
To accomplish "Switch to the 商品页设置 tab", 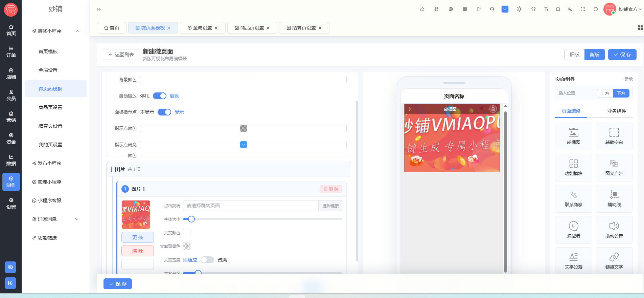I will click(252, 28).
